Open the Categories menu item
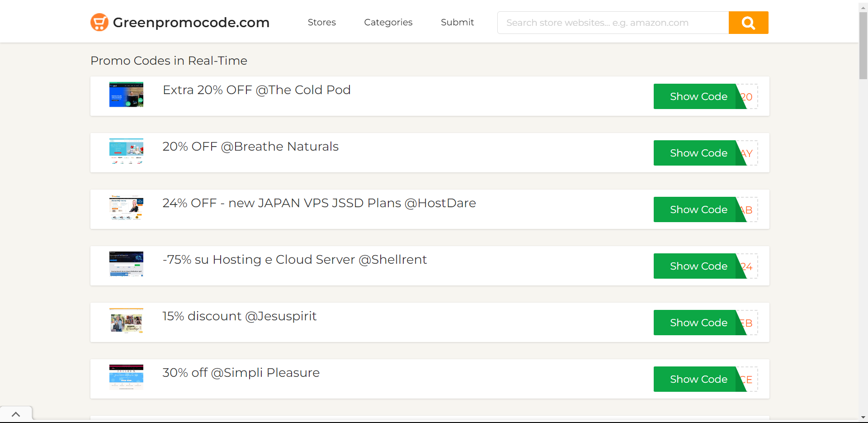This screenshot has width=868, height=423. coord(388,22)
